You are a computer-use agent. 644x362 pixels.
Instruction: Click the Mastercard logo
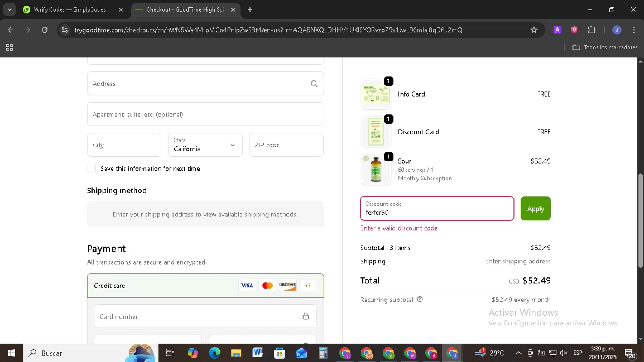pyautogui.click(x=267, y=286)
